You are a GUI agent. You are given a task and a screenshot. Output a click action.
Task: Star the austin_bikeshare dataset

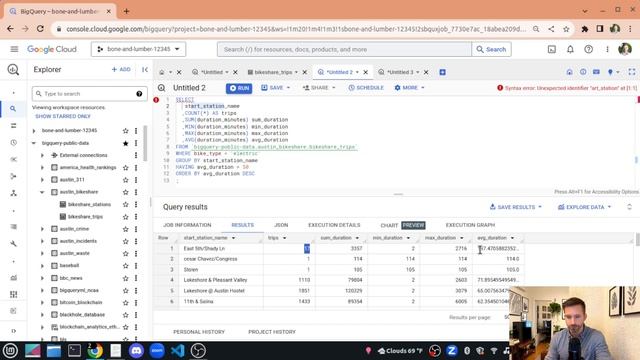pyautogui.click(x=125, y=192)
